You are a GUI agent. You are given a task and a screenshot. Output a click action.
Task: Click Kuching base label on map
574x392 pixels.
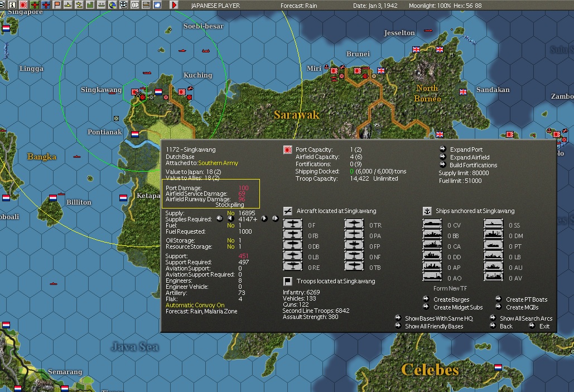[197, 75]
